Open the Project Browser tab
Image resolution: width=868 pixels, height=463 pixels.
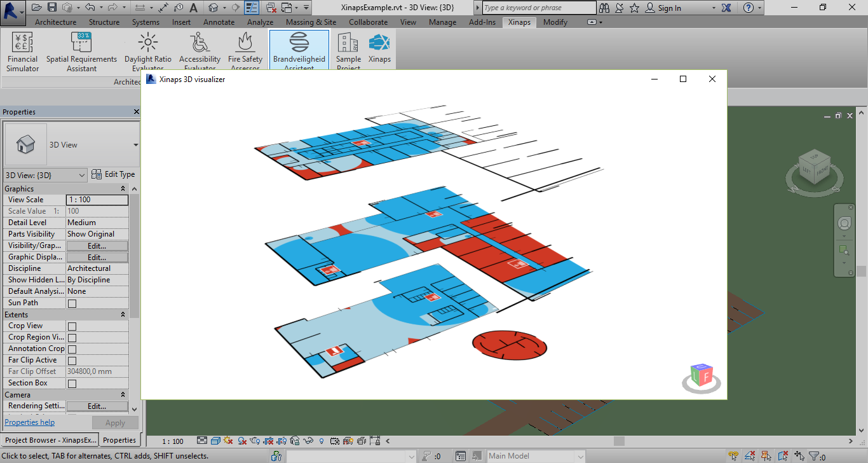click(x=50, y=440)
